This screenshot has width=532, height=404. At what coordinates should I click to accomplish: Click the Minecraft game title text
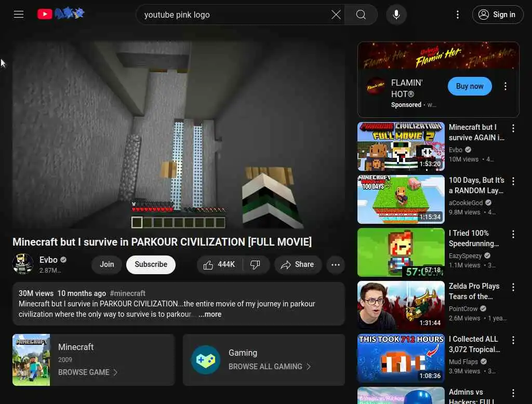(x=76, y=347)
